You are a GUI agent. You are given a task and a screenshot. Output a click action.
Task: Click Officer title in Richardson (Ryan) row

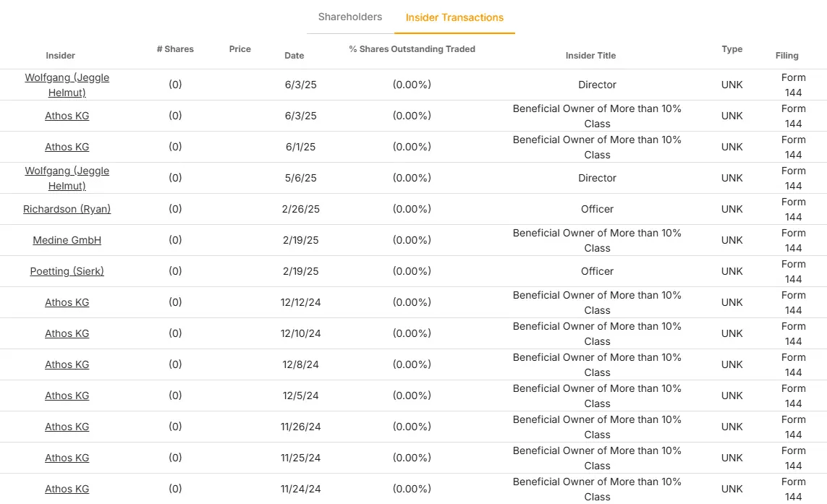[597, 209]
